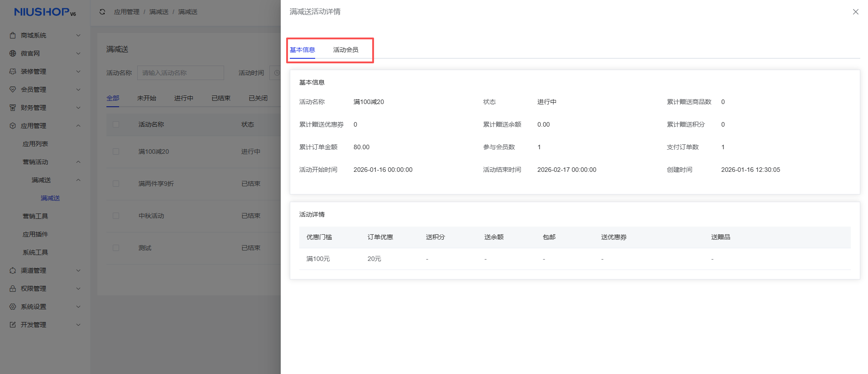868x374 pixels.
Task: Click the 财务管理 sidebar icon
Action: 13,108
